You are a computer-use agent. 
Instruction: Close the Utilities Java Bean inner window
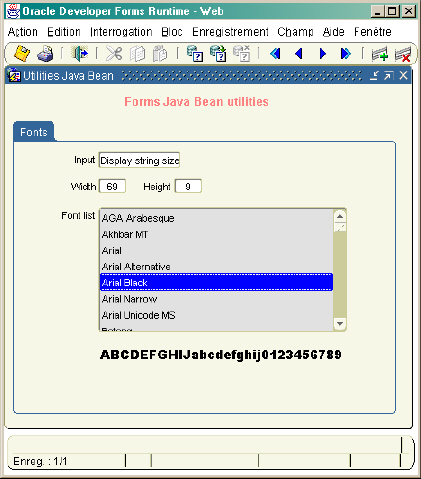click(403, 76)
